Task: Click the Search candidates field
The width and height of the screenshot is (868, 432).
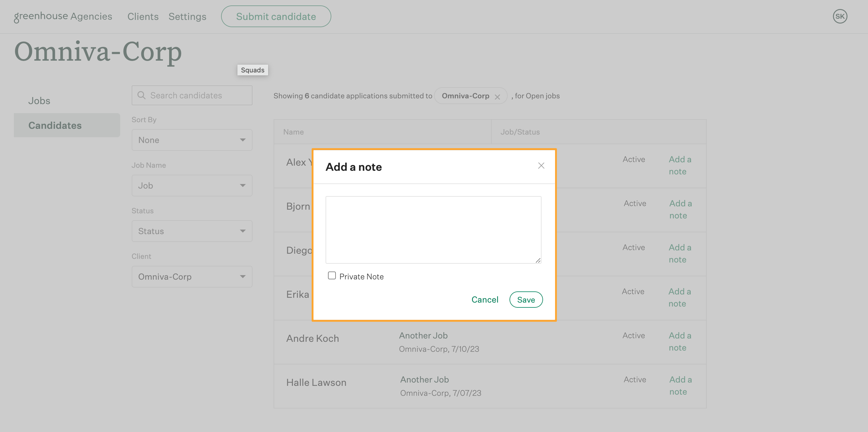Action: pyautogui.click(x=192, y=95)
